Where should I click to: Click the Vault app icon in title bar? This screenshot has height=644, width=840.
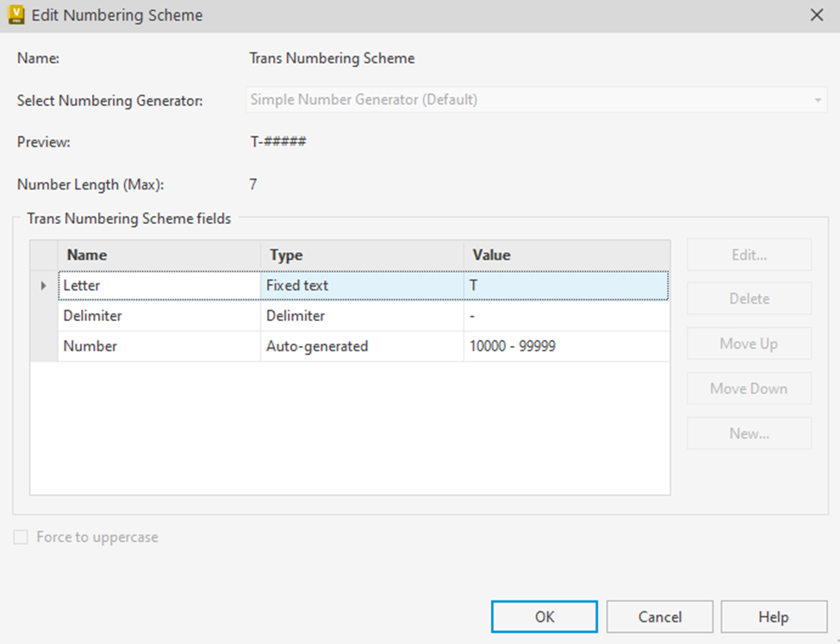pyautogui.click(x=16, y=15)
